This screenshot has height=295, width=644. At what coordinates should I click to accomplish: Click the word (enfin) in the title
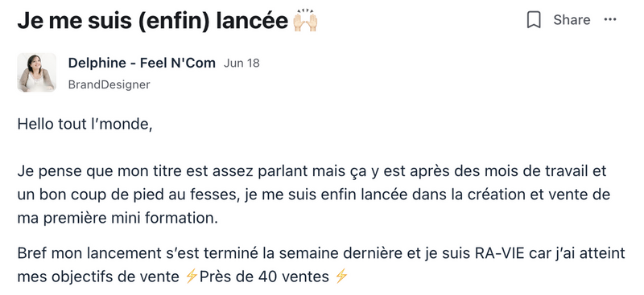pyautogui.click(x=174, y=21)
